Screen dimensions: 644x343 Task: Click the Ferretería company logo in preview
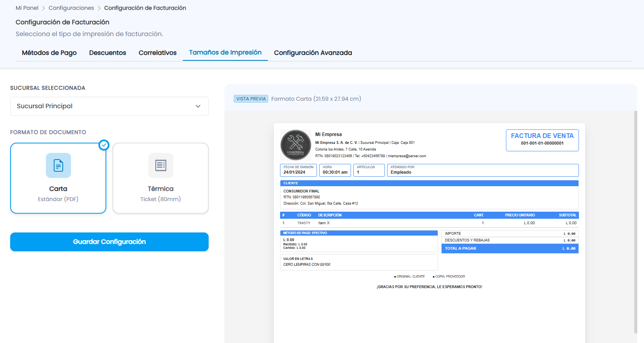[x=296, y=145]
